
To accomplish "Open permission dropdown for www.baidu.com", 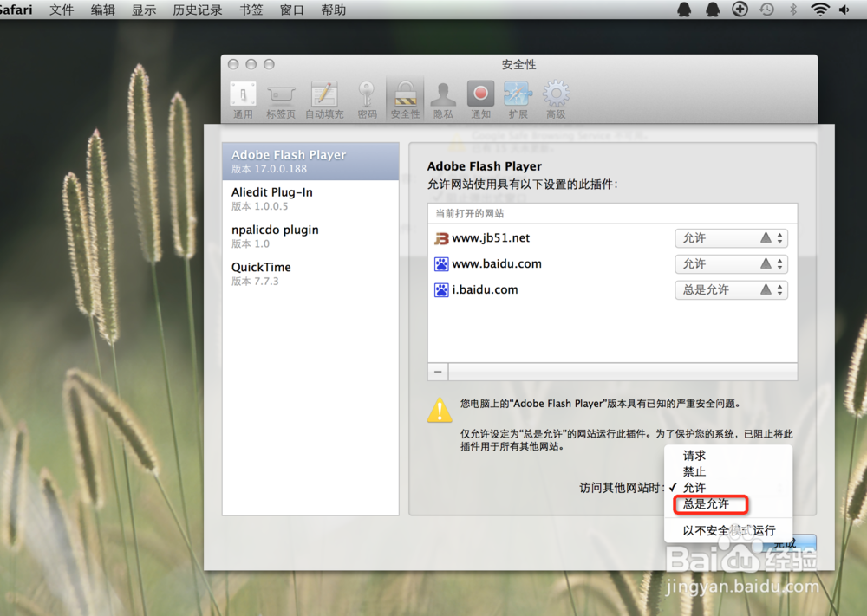I will (731, 263).
